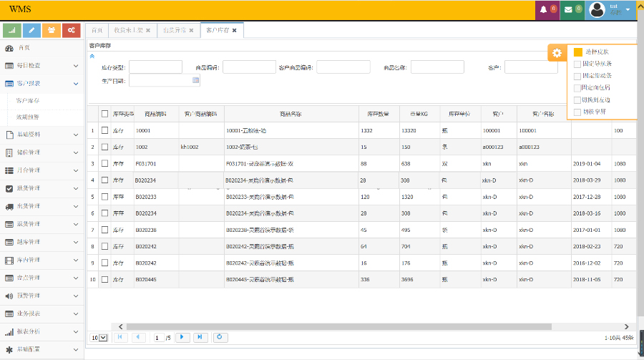This screenshot has height=360, width=644.
Task: Expand the 月台管理 menu chevron
Action: point(76,170)
